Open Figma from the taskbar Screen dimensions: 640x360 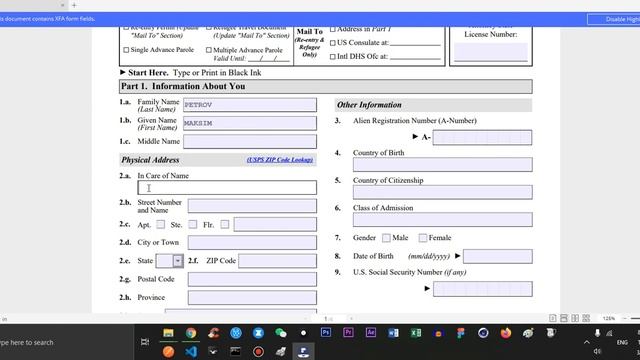(x=461, y=333)
